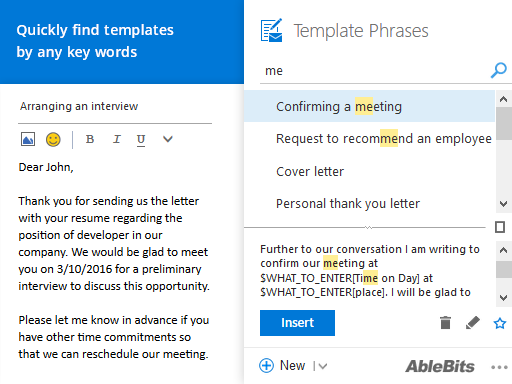The width and height of the screenshot is (512, 384).
Task: Toggle italic formatting
Action: click(x=116, y=139)
